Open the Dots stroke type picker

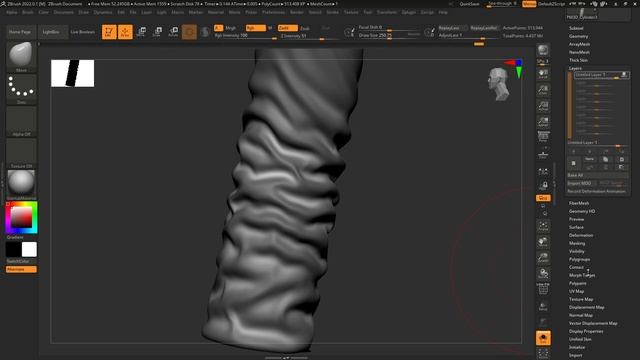click(21, 87)
